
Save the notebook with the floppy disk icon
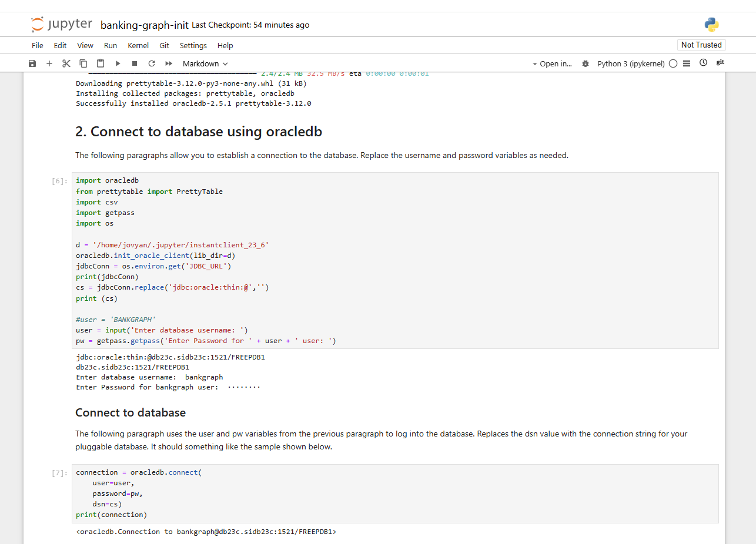pyautogui.click(x=32, y=63)
